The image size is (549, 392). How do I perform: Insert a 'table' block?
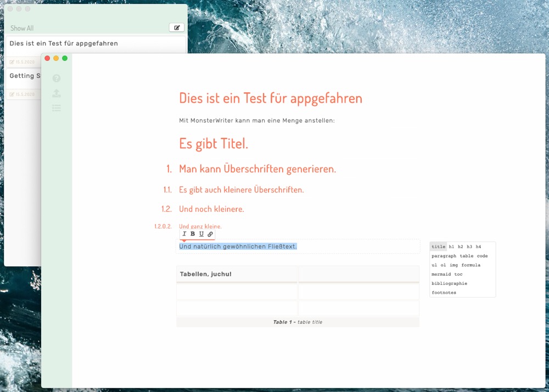pos(466,256)
